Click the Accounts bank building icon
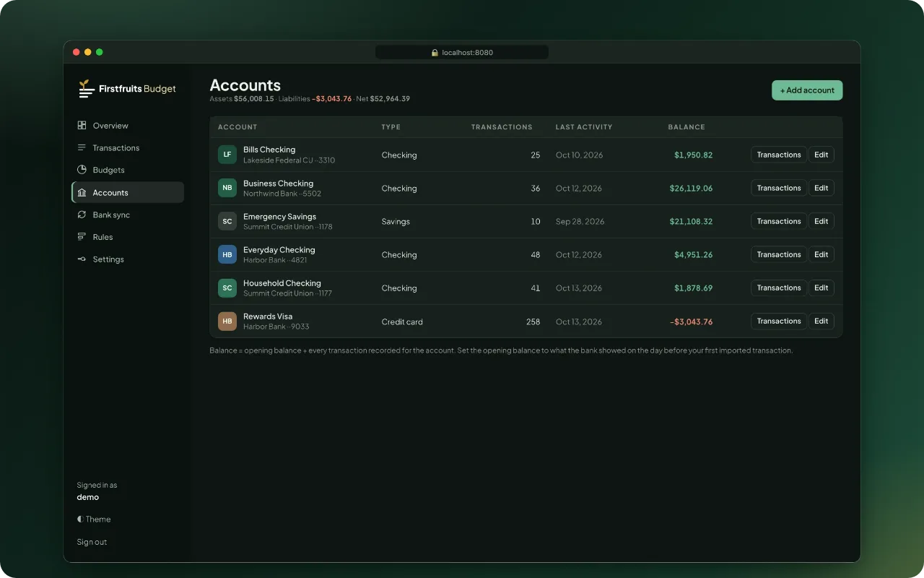 pyautogui.click(x=82, y=192)
